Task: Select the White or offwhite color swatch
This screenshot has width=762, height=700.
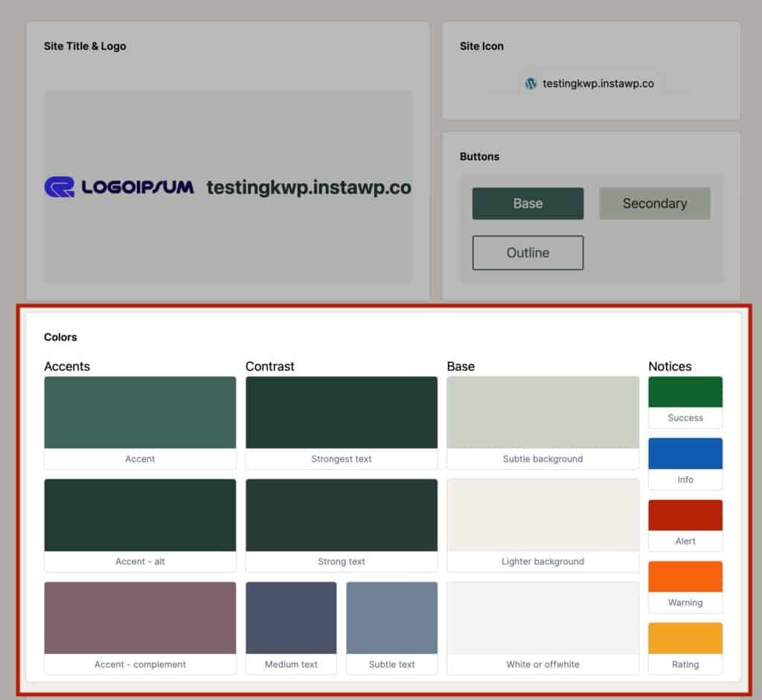Action: point(542,618)
